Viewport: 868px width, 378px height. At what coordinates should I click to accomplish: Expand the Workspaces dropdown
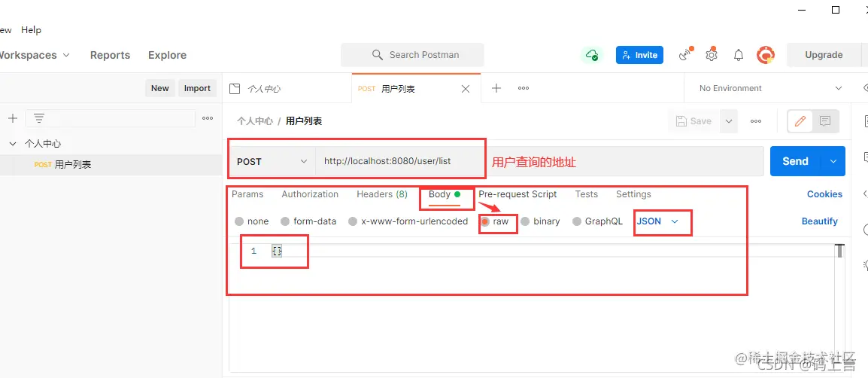(35, 55)
